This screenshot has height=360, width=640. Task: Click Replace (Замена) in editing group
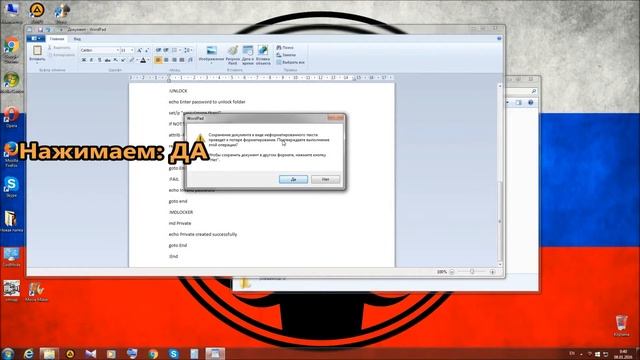[x=286, y=55]
